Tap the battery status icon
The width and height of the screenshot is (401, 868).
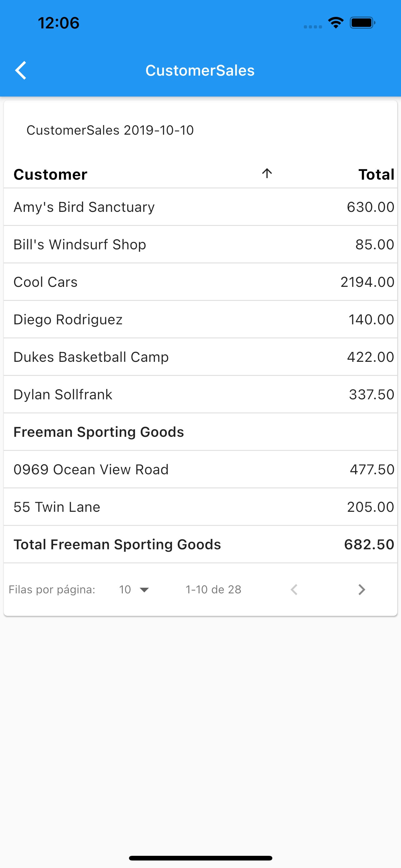point(363,23)
